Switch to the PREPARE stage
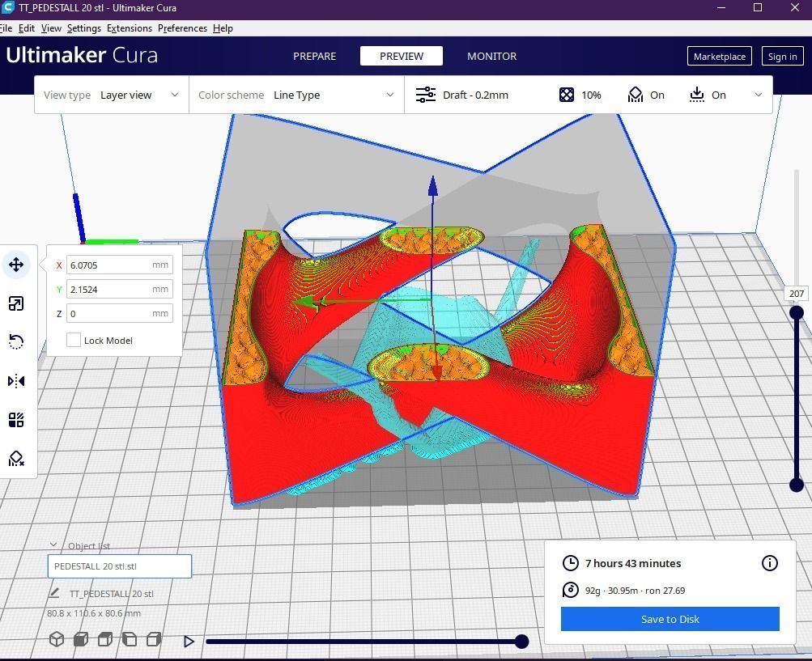The image size is (812, 661). tap(314, 56)
